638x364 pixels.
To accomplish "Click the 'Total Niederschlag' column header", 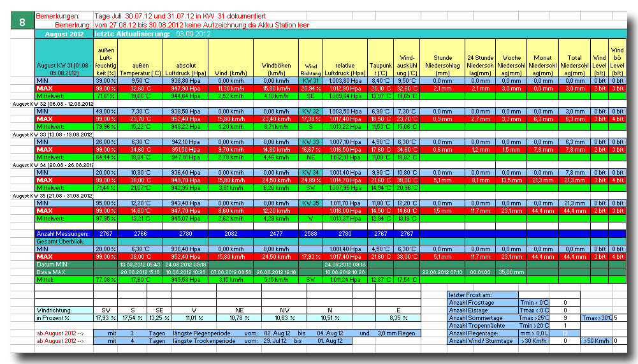I will coord(574,58).
